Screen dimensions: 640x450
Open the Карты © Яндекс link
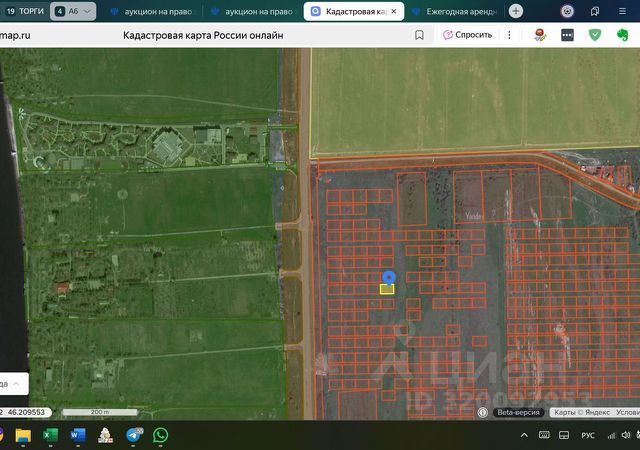[582, 412]
